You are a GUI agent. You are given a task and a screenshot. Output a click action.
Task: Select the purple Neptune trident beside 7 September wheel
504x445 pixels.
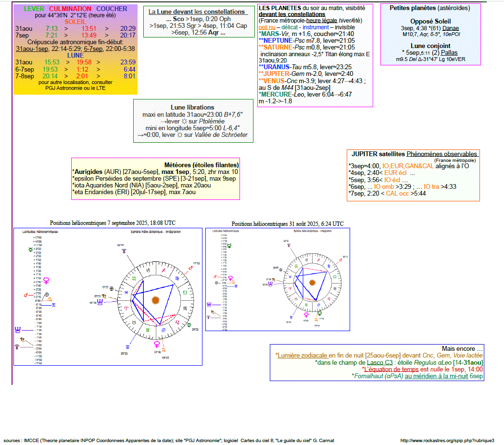[x=100, y=301]
